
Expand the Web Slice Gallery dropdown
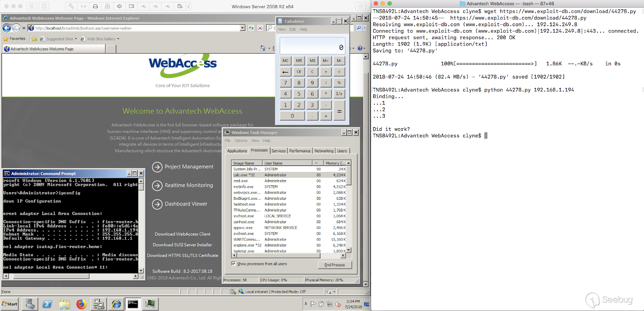tap(118, 39)
